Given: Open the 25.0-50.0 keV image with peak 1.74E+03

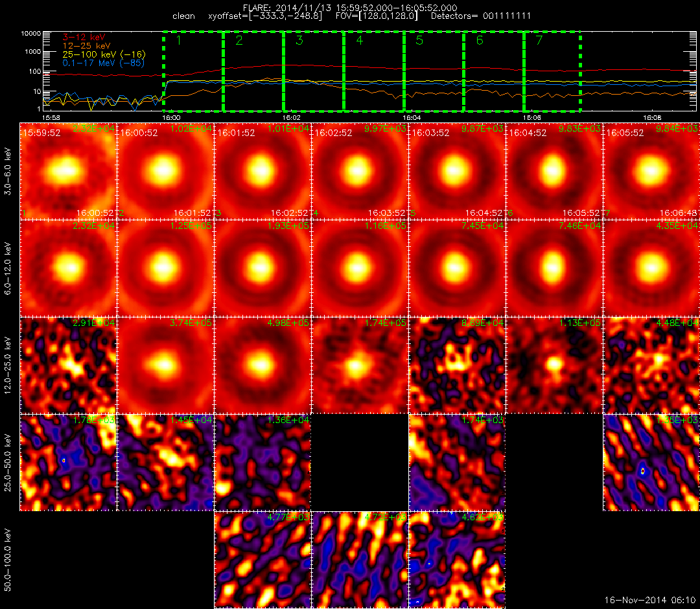Looking at the screenshot, I should click(x=458, y=463).
